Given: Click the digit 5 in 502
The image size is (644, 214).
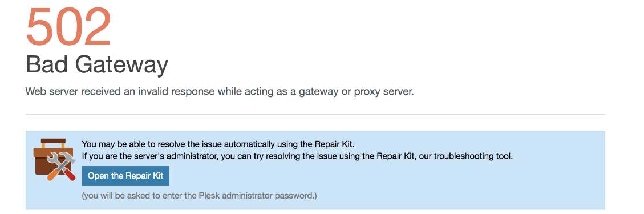Looking at the screenshot, I should pyautogui.click(x=40, y=27).
